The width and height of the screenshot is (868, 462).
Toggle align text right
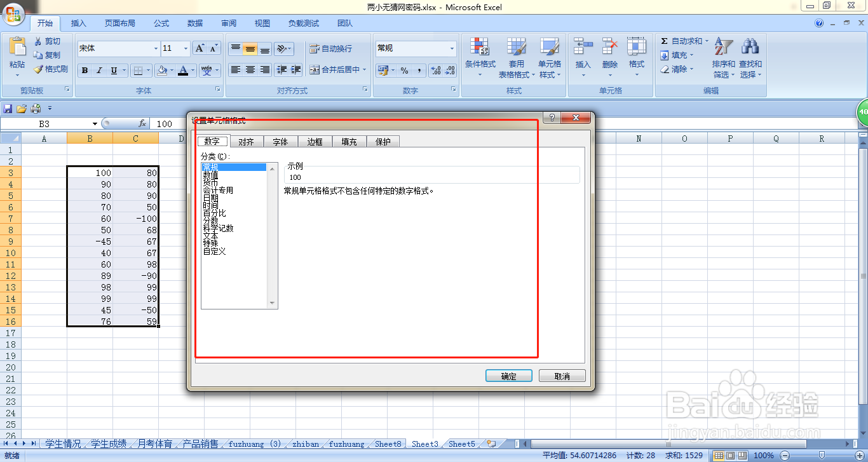265,70
